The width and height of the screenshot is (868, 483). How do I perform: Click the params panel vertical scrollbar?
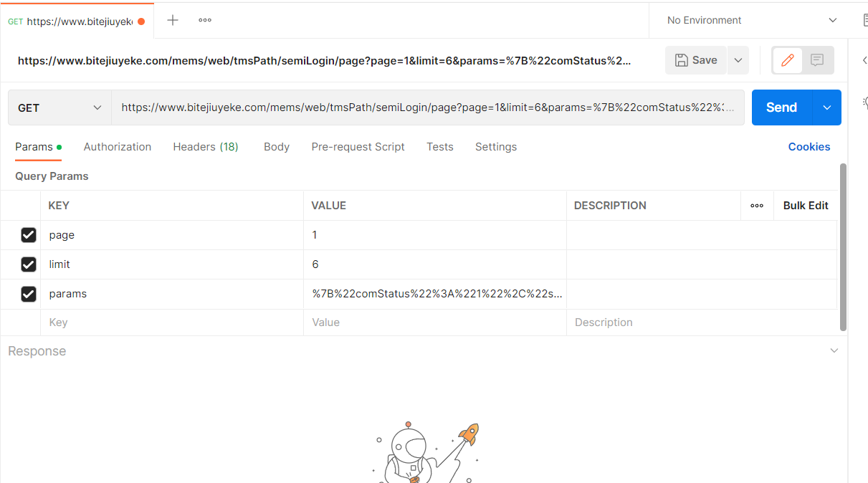(843, 247)
